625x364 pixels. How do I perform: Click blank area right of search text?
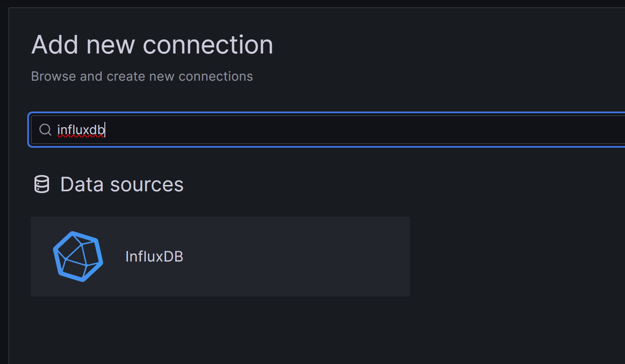(x=363, y=130)
